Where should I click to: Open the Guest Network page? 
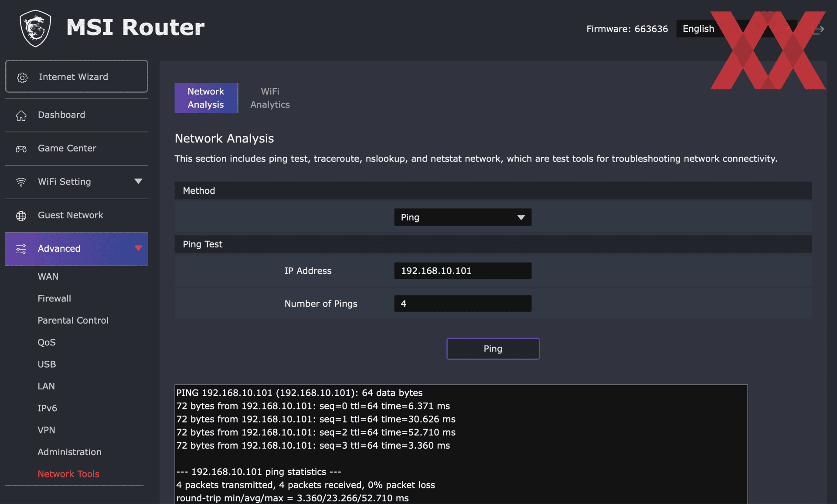click(x=76, y=215)
